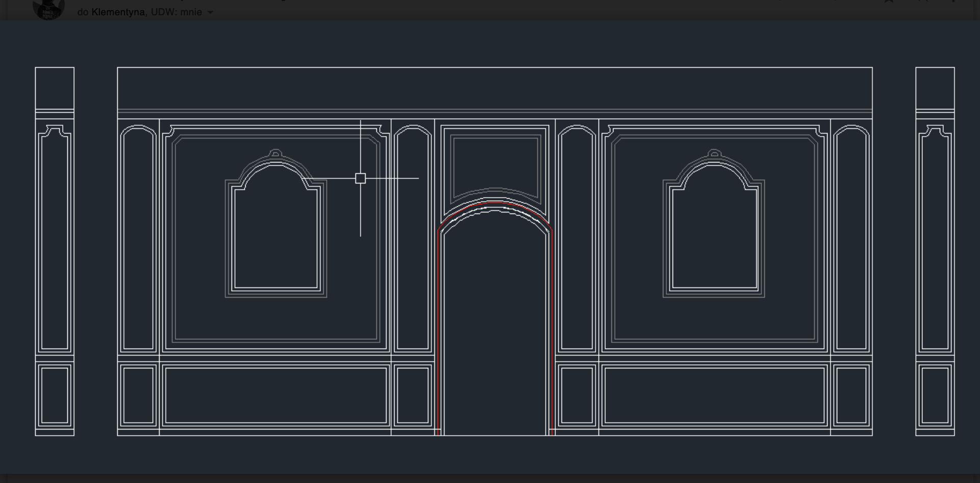Click the transom panel above the doorway
Image resolution: width=980 pixels, height=483 pixels.
pos(495,164)
